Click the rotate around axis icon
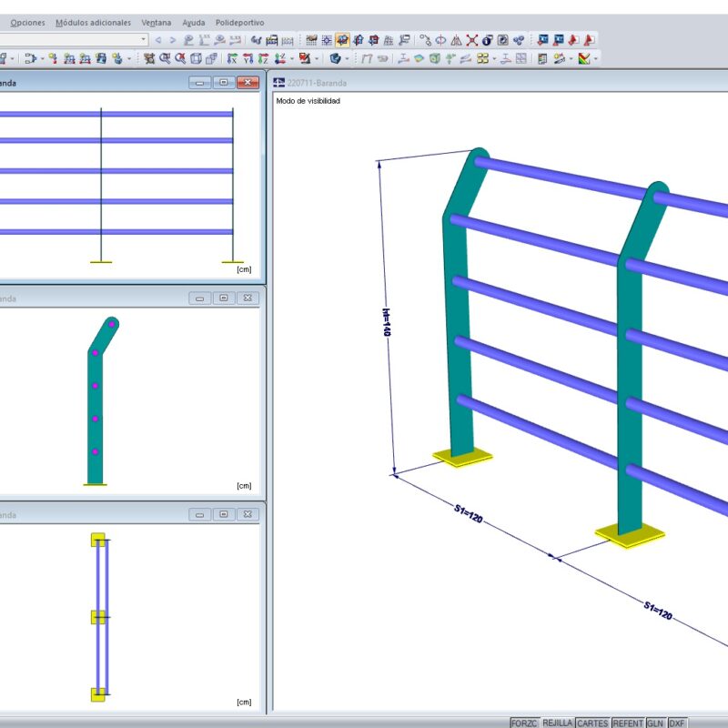728x728 pixels. 440,40
